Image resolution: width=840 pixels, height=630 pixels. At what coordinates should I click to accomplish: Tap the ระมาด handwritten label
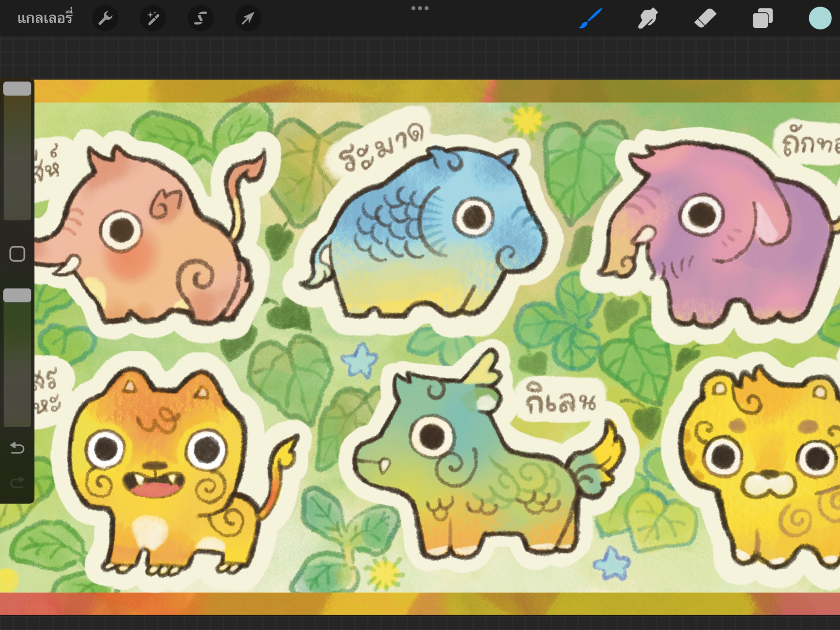pyautogui.click(x=381, y=147)
